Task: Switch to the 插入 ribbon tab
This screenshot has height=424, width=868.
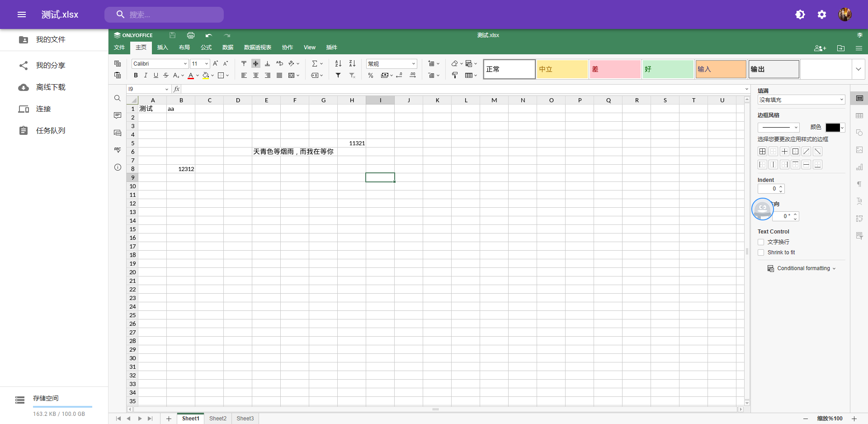Action: [162, 48]
